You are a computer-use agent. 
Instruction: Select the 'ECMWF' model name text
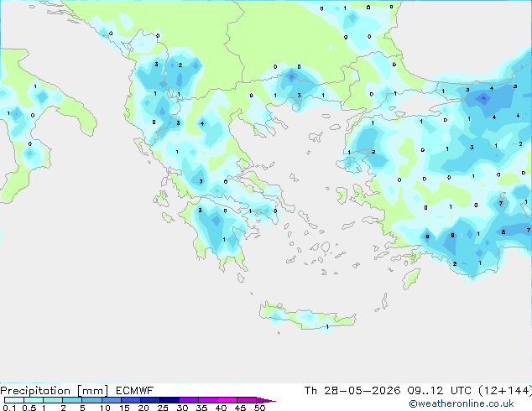134,391
